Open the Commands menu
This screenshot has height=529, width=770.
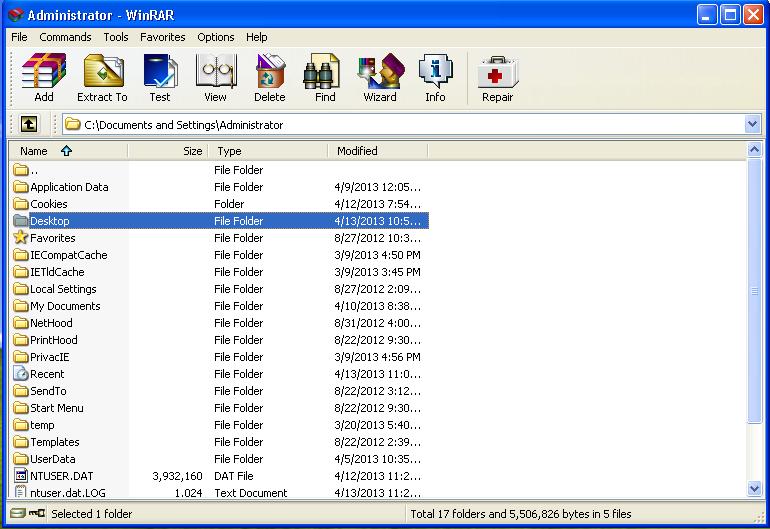tap(65, 37)
